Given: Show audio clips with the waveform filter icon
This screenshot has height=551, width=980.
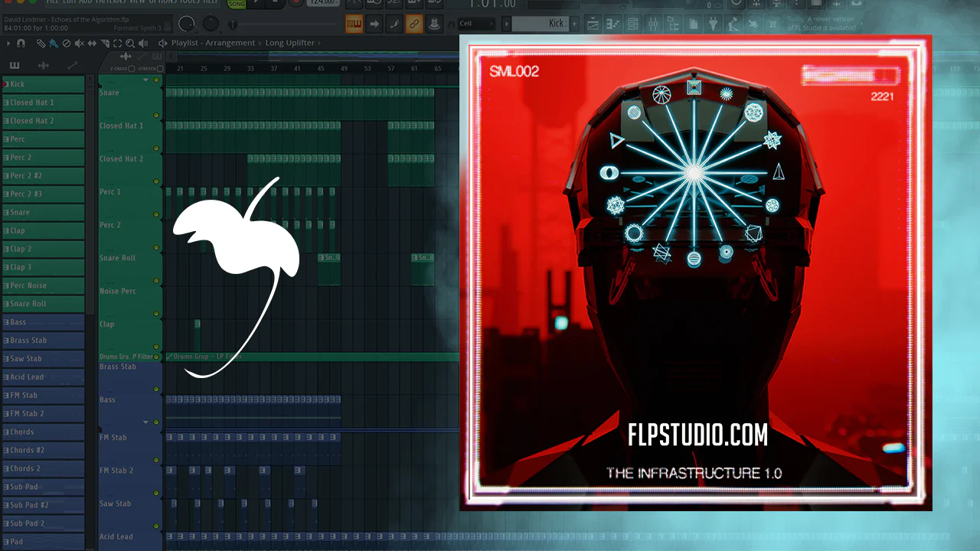Looking at the screenshot, I should point(44,66).
